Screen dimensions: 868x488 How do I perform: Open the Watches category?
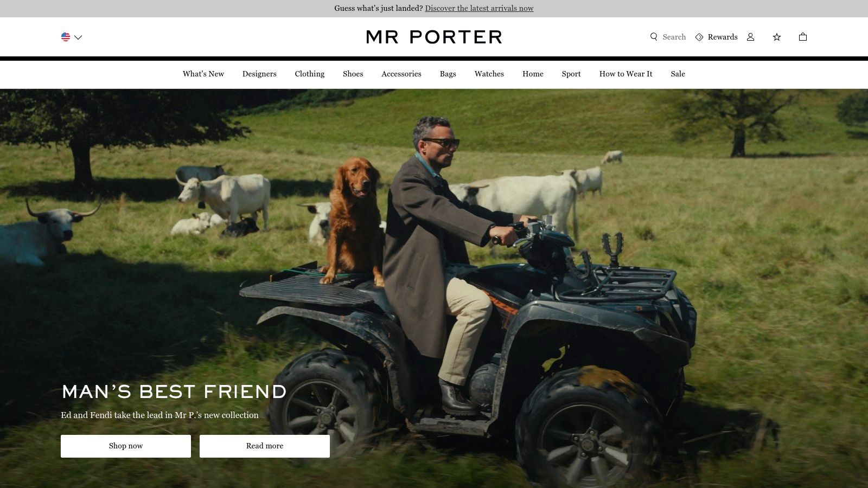489,74
